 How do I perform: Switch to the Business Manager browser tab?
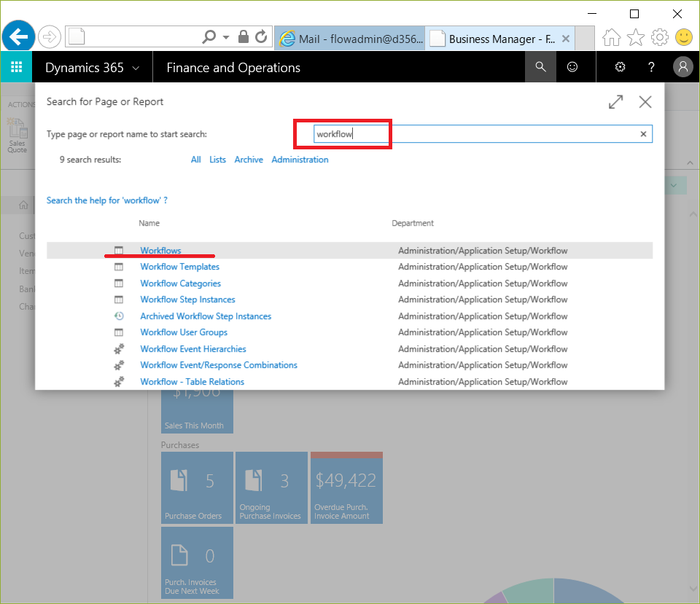point(494,39)
